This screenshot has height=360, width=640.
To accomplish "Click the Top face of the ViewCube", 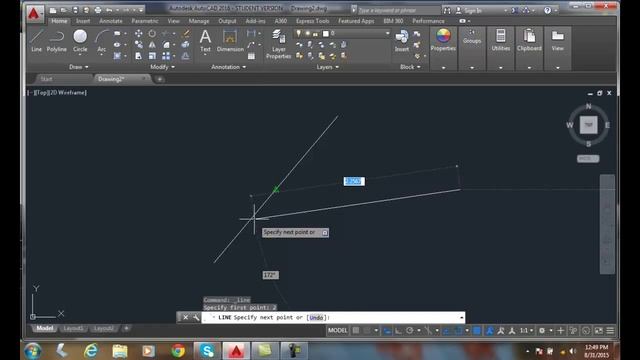I will [588, 125].
